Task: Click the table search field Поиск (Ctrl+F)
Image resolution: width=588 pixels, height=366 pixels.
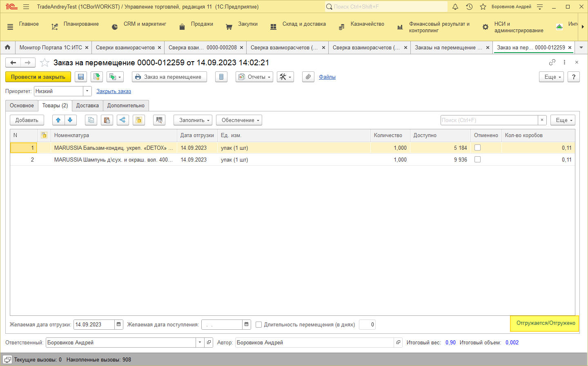Action: (x=489, y=120)
